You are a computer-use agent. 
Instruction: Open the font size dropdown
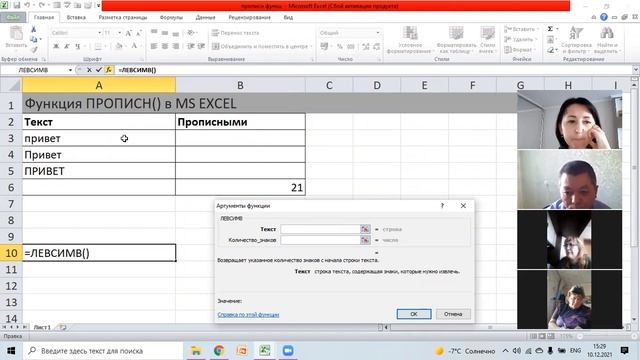coord(119,33)
